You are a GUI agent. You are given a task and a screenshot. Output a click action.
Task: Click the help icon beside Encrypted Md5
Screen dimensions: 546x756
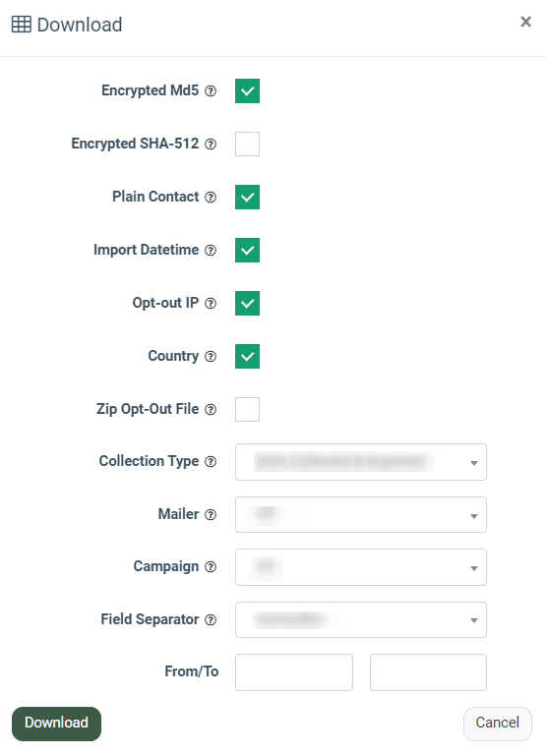coord(211,91)
